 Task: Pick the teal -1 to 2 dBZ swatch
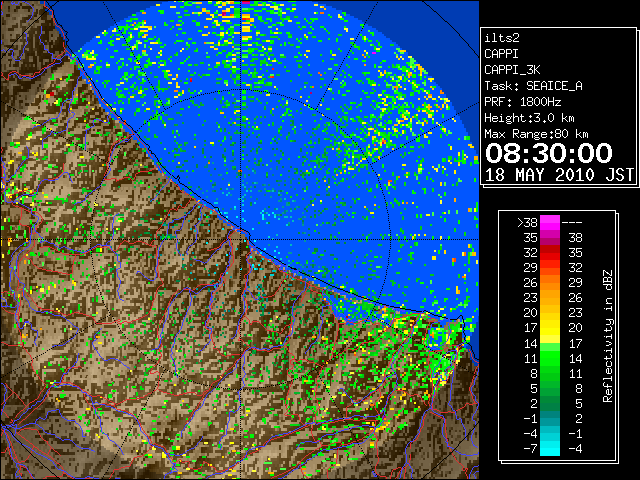[550, 418]
